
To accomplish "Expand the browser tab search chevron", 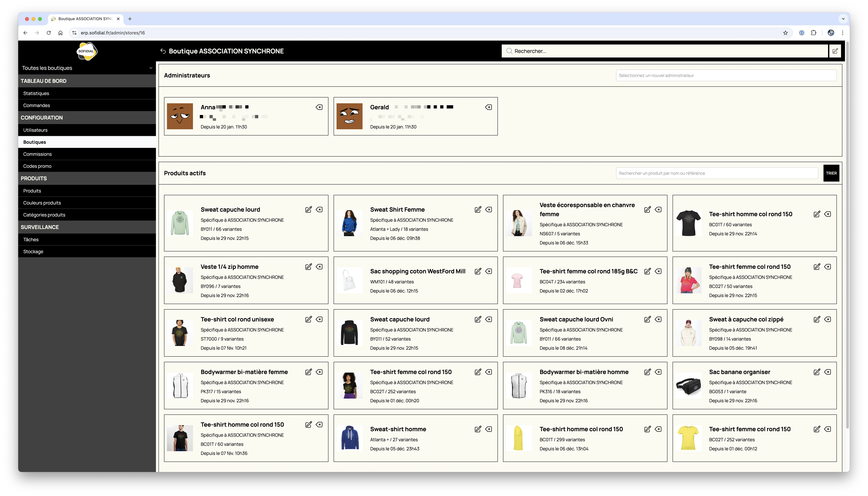I will 843,19.
